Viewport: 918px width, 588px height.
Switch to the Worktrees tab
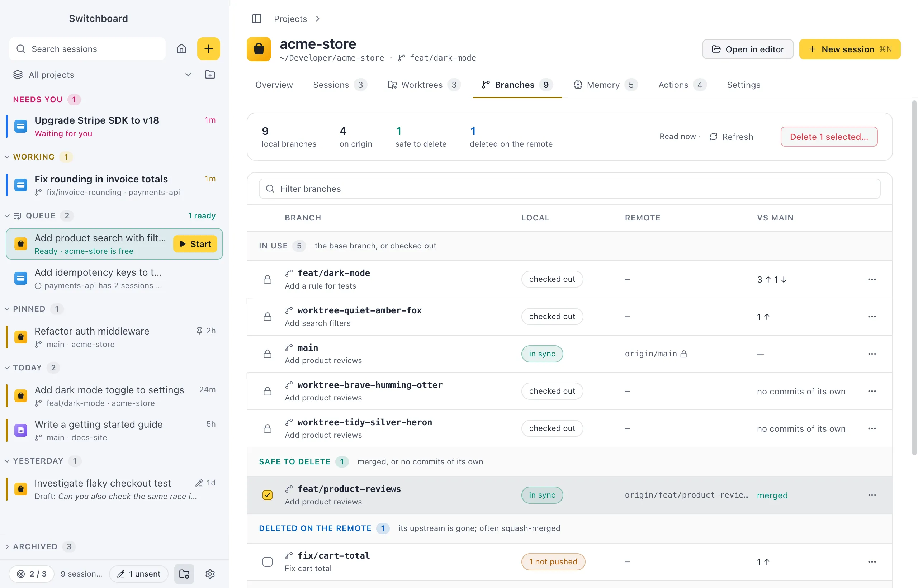pyautogui.click(x=424, y=85)
